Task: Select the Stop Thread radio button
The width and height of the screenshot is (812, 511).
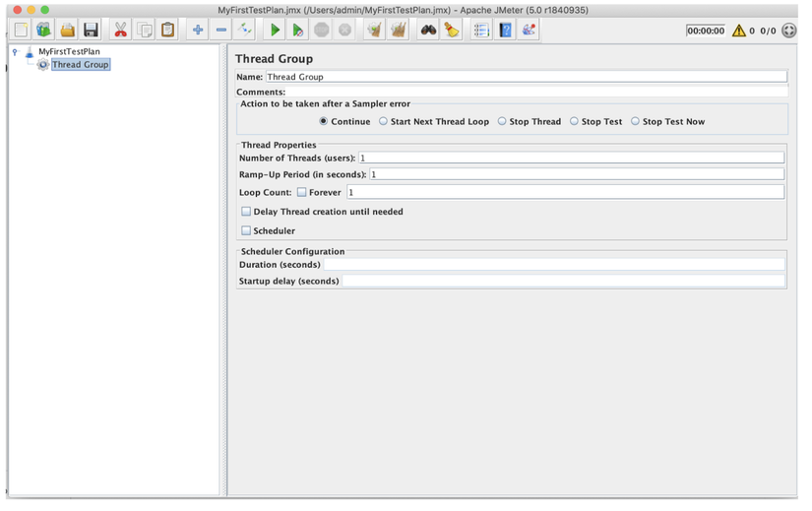Action: [x=502, y=121]
